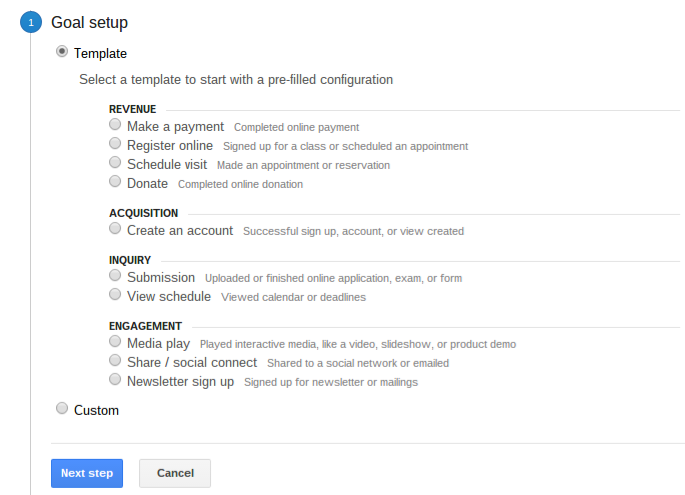Select the Custom radio button

(62, 408)
